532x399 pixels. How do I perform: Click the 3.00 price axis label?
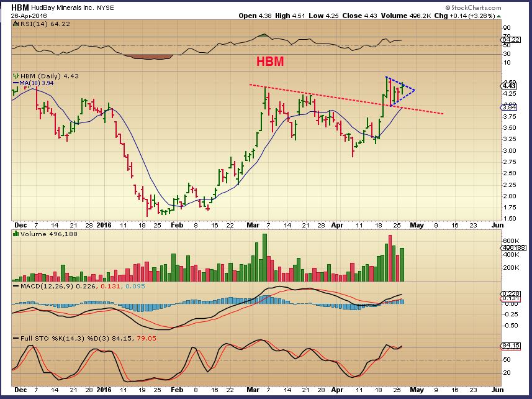click(511, 151)
